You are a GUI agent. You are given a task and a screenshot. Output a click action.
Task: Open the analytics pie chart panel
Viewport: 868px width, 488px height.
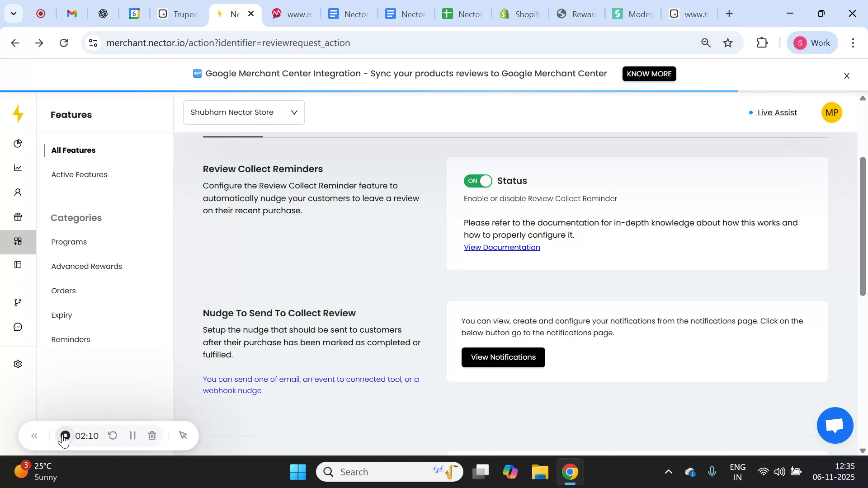click(x=18, y=143)
